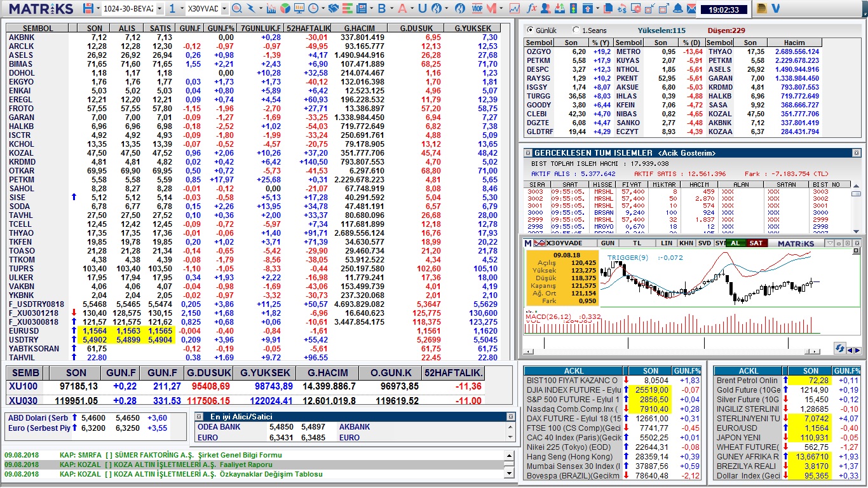Select the USDTRY row in watchlist
The width and height of the screenshot is (868, 488).
pyautogui.click(x=254, y=340)
